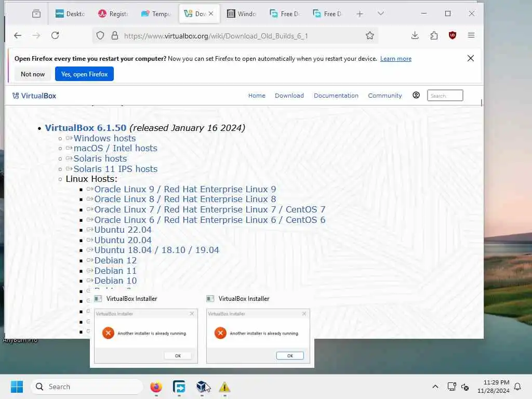Reload the current page
Viewport: 532px width, 399px height.
pyautogui.click(x=55, y=35)
